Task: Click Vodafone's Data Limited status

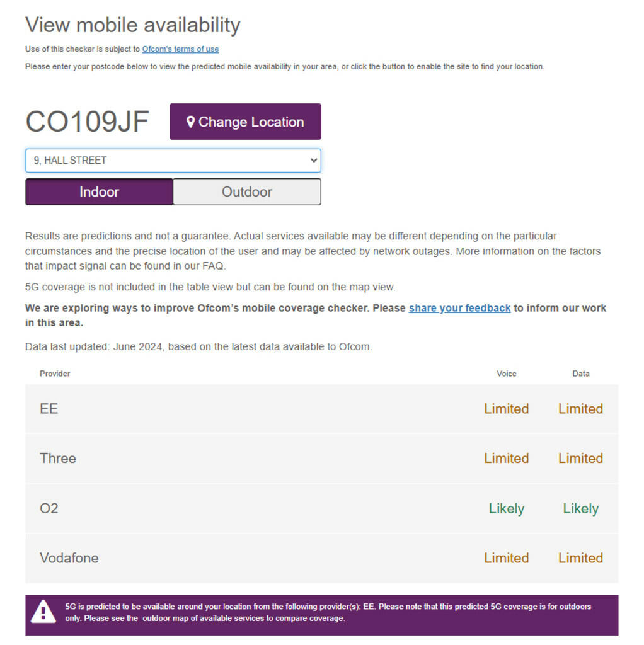Action: 580,558
